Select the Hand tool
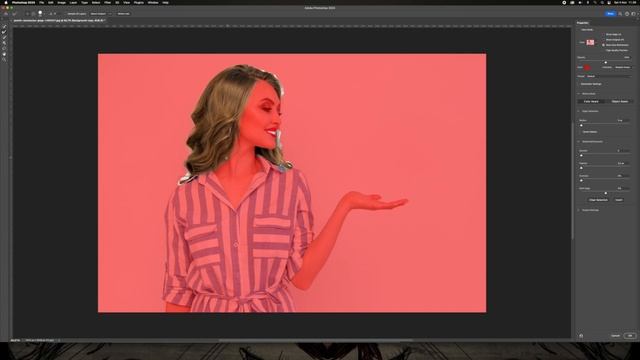 [x=4, y=53]
